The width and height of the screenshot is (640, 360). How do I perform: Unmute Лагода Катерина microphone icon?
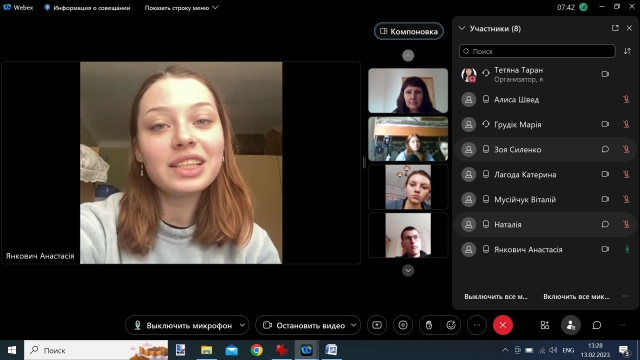coord(626,174)
